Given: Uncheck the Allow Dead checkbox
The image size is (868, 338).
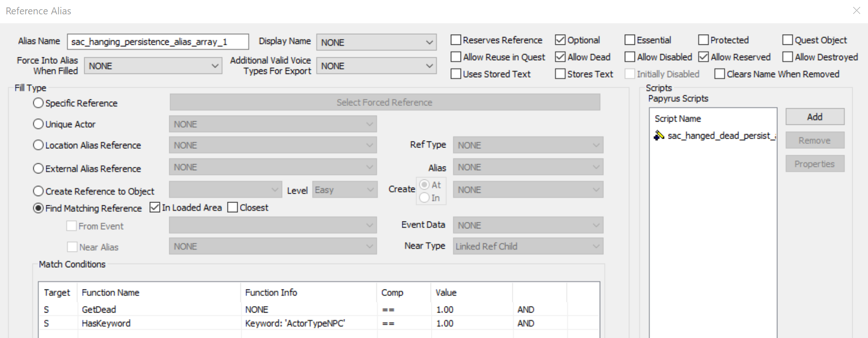Looking at the screenshot, I should point(560,57).
